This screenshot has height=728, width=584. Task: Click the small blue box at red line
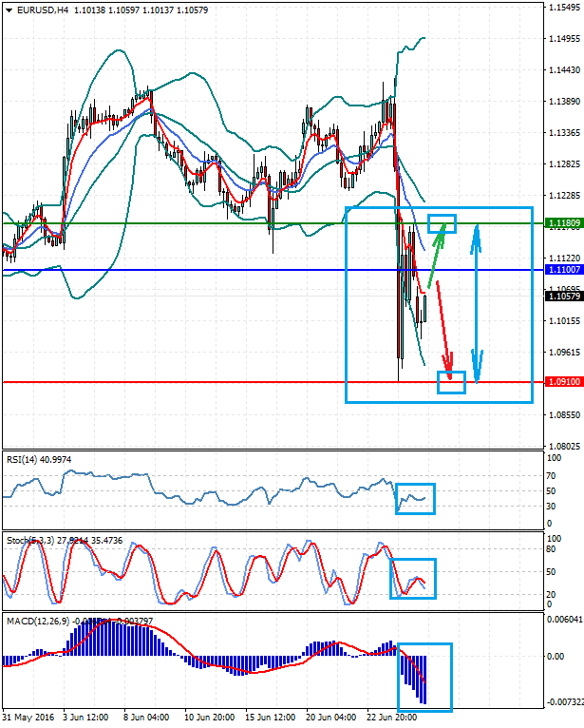[x=451, y=382]
